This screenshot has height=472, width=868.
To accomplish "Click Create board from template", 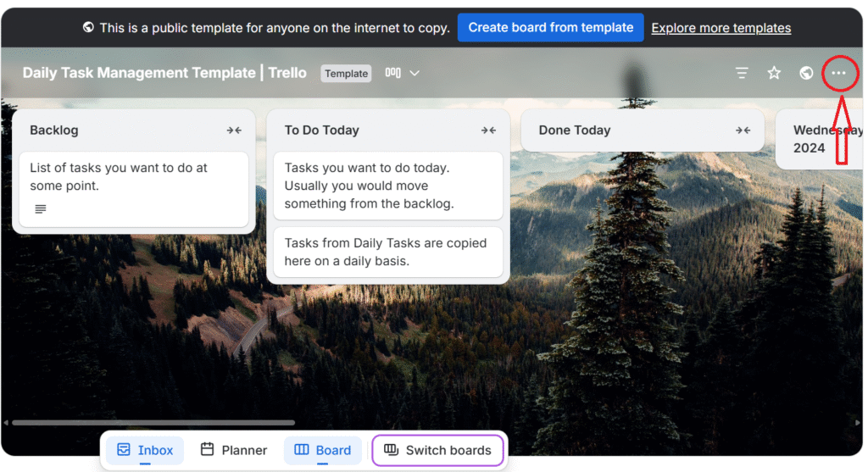I will (x=551, y=28).
